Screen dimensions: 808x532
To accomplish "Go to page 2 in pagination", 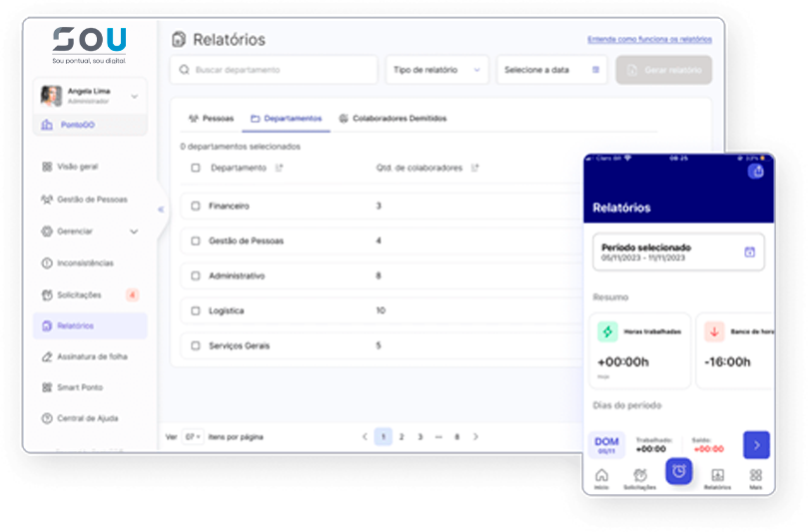I will point(402,437).
